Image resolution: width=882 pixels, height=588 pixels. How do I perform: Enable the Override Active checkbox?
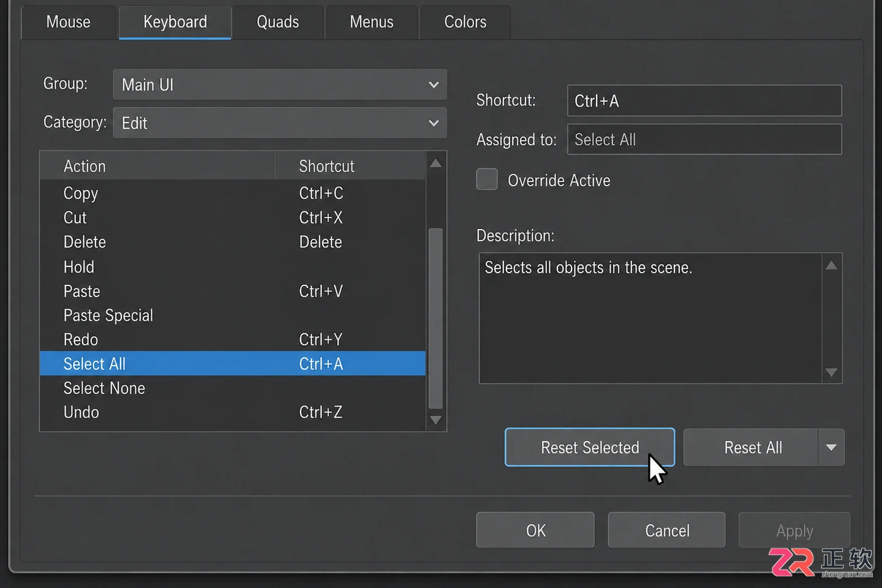click(487, 179)
